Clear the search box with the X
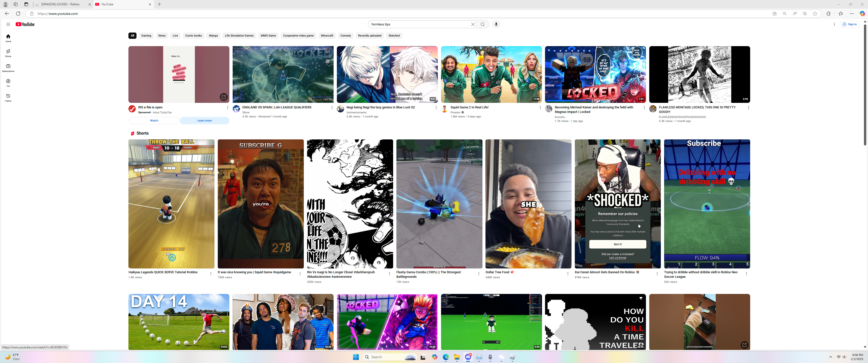 [473, 24]
